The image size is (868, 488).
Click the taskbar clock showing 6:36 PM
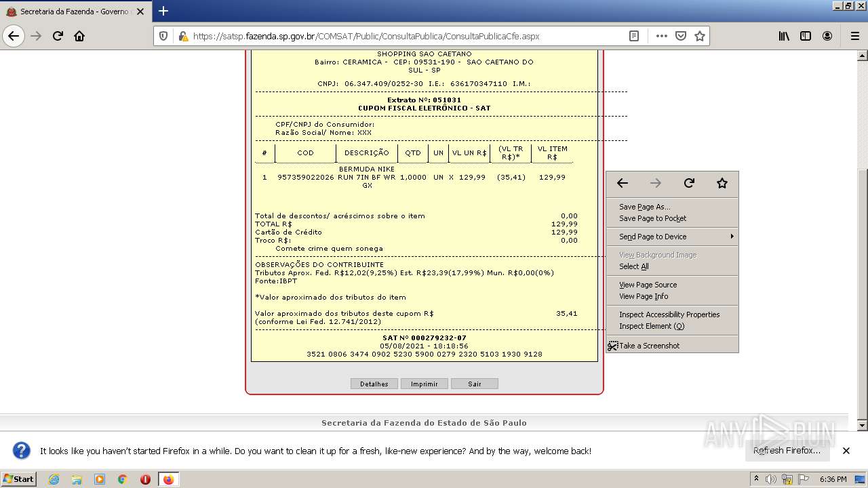tap(833, 479)
